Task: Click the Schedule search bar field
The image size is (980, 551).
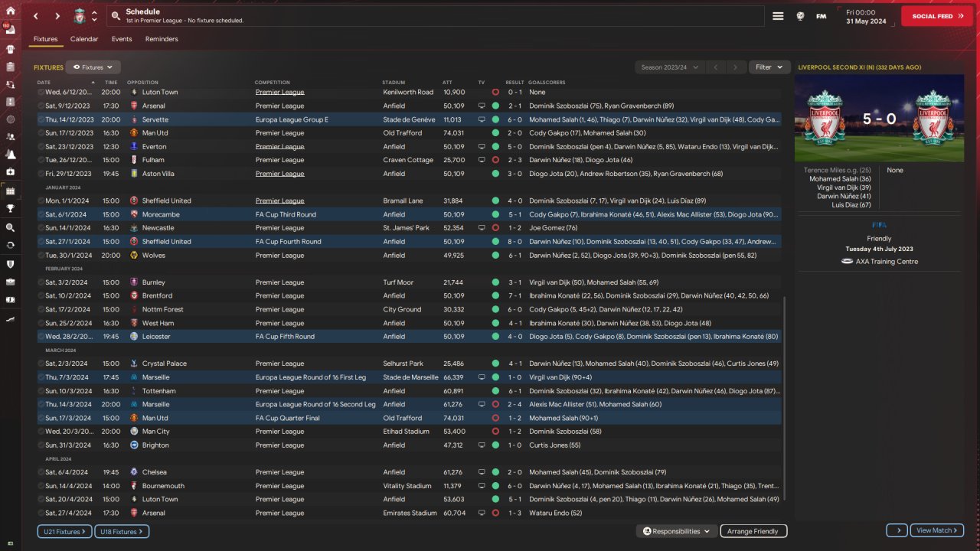Action: [x=435, y=16]
